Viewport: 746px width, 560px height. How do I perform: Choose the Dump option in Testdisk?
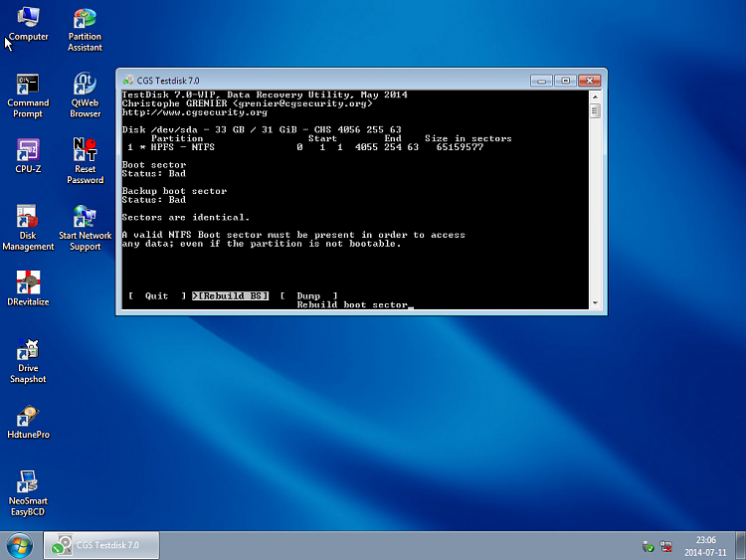click(308, 296)
